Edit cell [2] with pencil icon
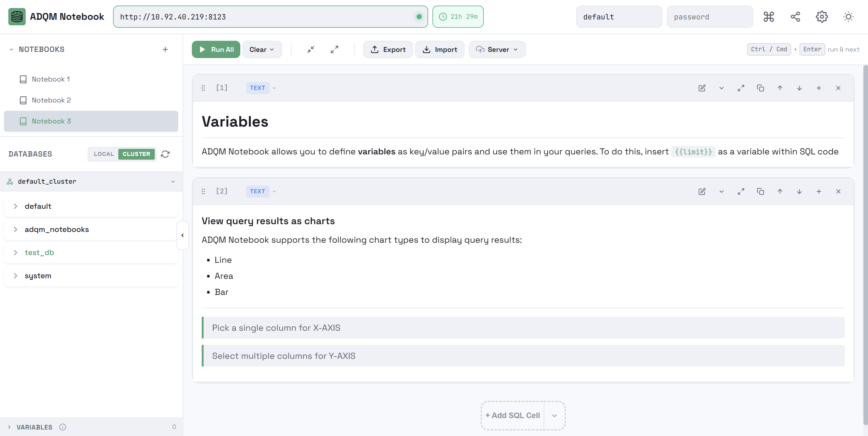Viewport: 868px width, 436px height. (x=702, y=191)
